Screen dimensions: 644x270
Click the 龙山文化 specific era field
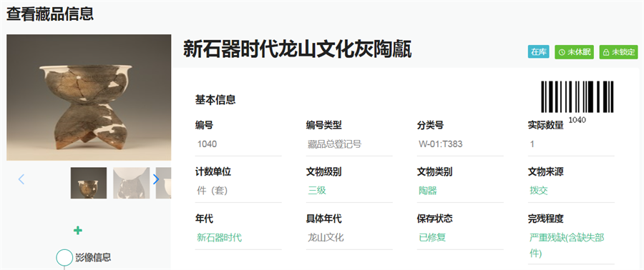click(349, 237)
